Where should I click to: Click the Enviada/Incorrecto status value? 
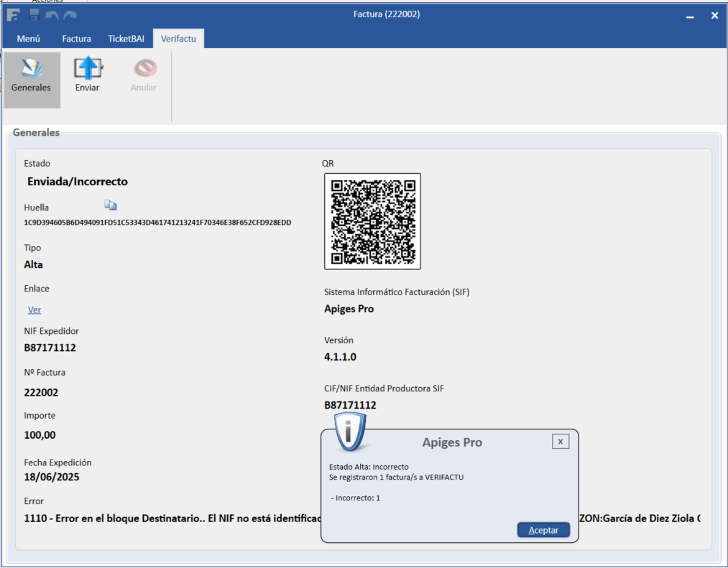(x=78, y=182)
